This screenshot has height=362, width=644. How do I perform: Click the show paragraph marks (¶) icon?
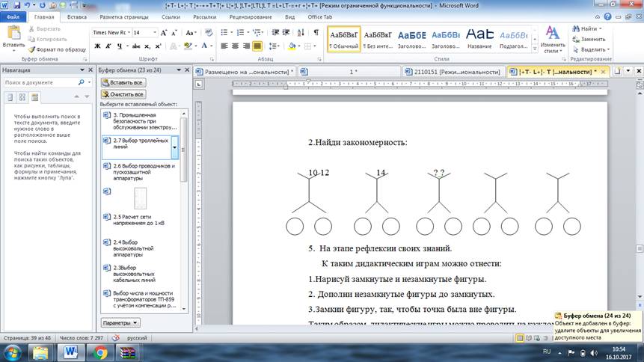(x=316, y=33)
